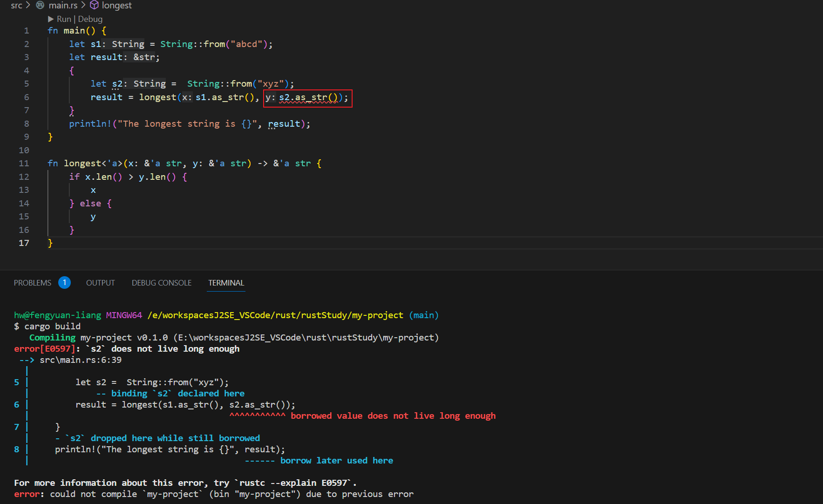Click the problems count badge '1'
Image resolution: width=823 pixels, height=504 pixels.
[64, 282]
